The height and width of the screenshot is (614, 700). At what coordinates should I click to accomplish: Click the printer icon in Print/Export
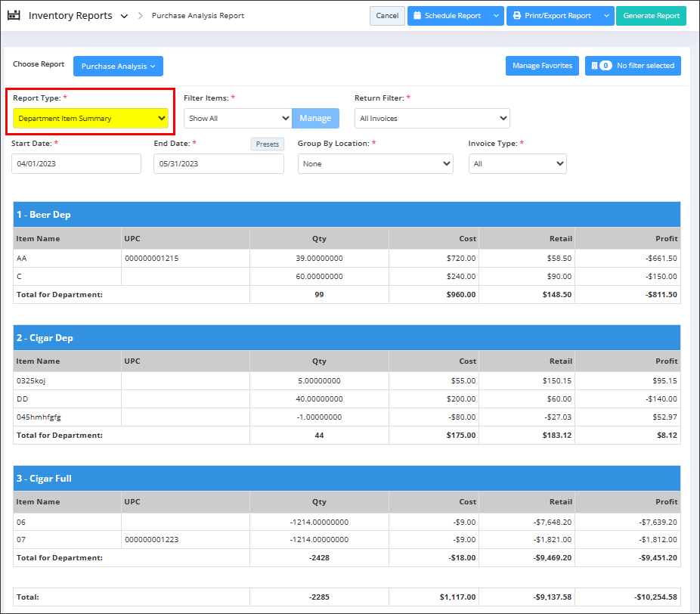(517, 16)
